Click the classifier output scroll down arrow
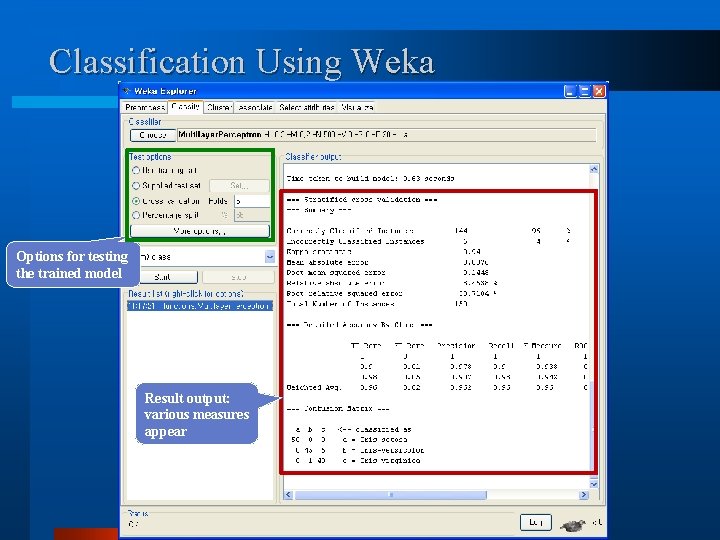Screen dimensions: 720x540 (594, 484)
